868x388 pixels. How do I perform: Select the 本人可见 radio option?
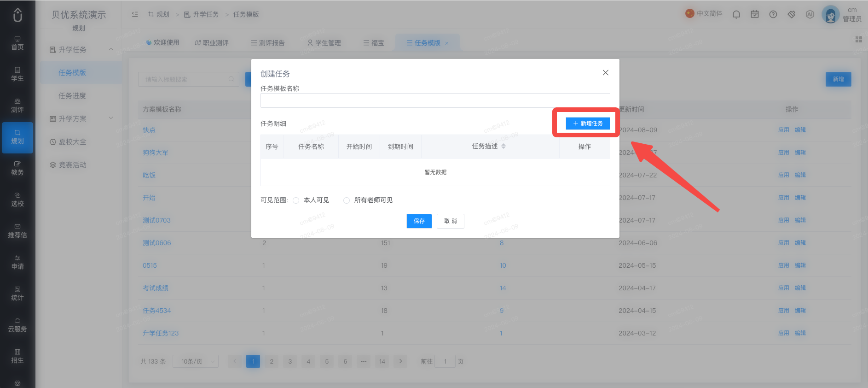[296, 200]
